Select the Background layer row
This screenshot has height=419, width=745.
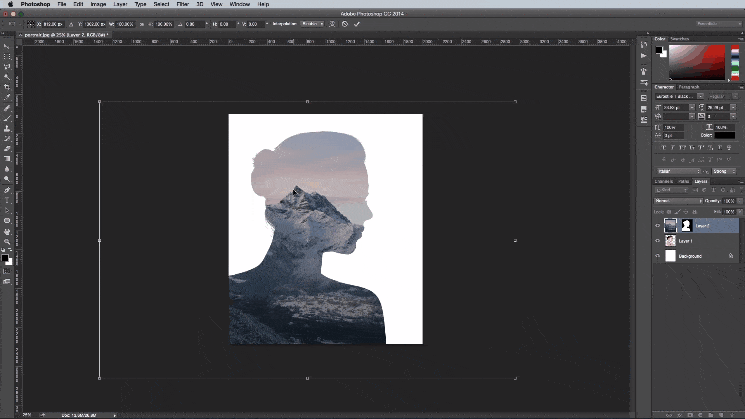click(700, 256)
